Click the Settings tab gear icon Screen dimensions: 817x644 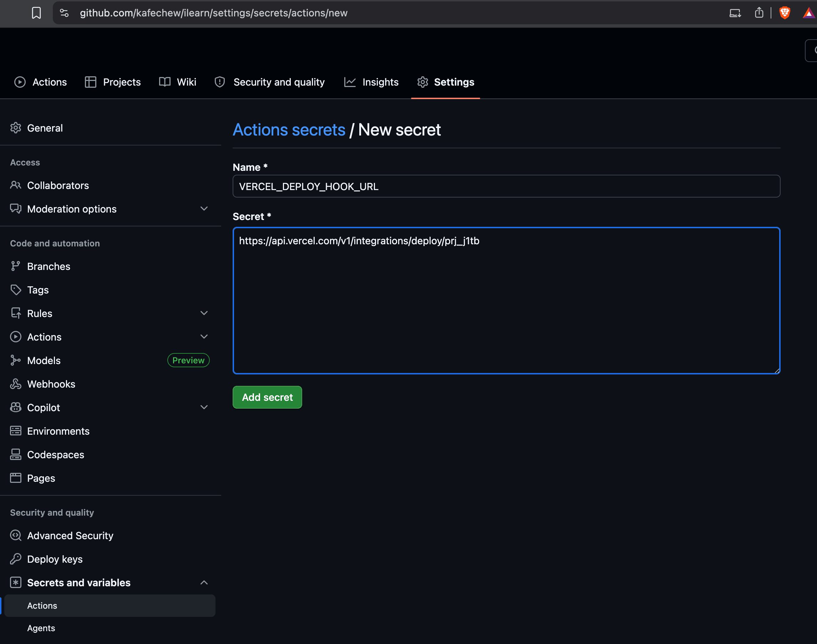422,82
